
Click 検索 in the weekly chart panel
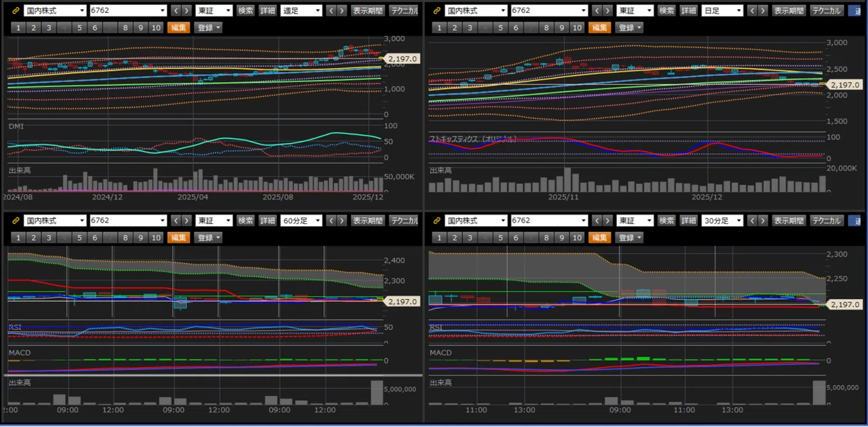click(x=246, y=11)
